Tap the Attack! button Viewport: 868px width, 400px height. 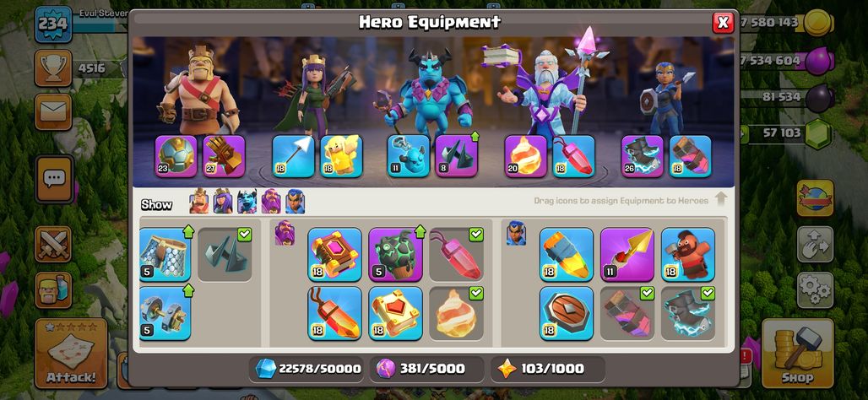pos(71,353)
